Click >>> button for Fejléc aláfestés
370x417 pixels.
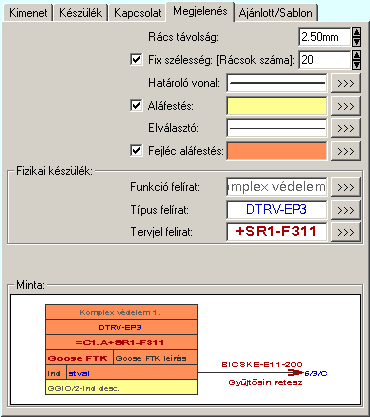coord(346,151)
